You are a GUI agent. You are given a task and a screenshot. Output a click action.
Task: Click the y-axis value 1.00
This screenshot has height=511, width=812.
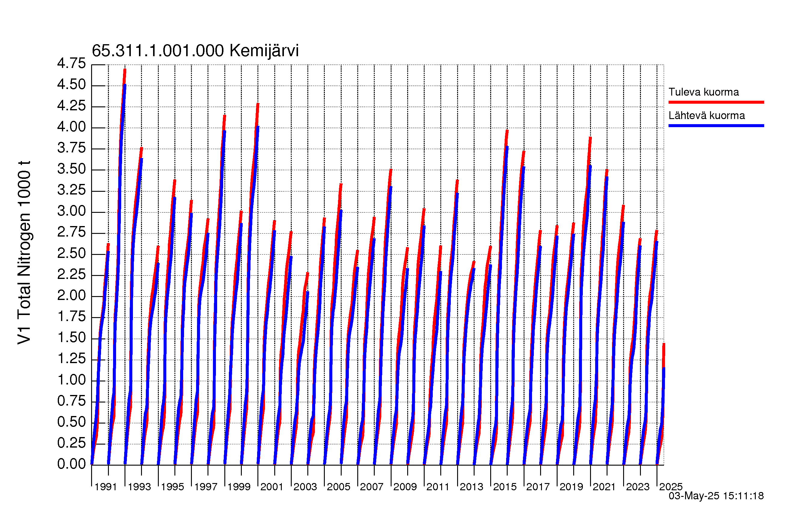click(72, 380)
